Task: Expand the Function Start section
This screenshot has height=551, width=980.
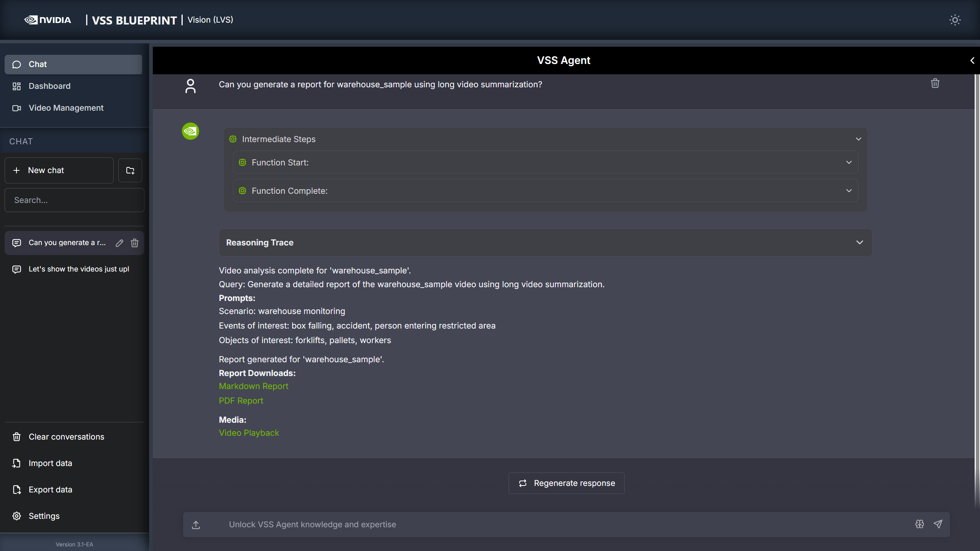Action: pos(849,162)
